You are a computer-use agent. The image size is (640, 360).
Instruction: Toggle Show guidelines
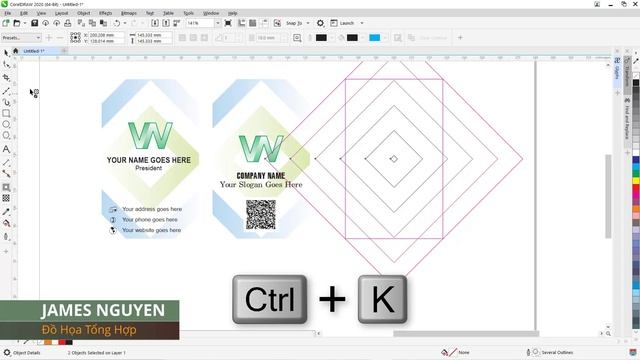(x=264, y=23)
